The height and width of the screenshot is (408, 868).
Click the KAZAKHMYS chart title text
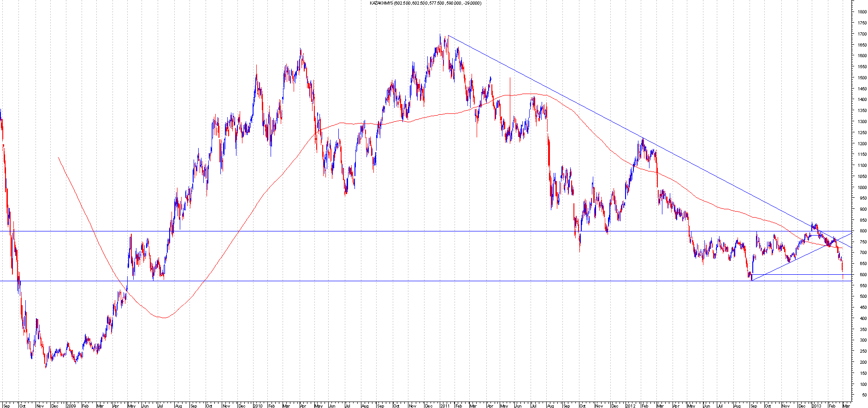[425, 3]
